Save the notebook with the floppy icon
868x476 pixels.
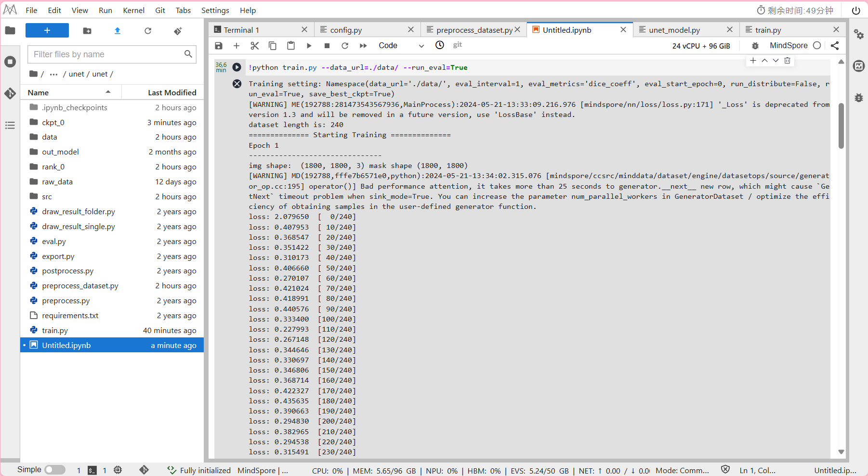pyautogui.click(x=219, y=45)
